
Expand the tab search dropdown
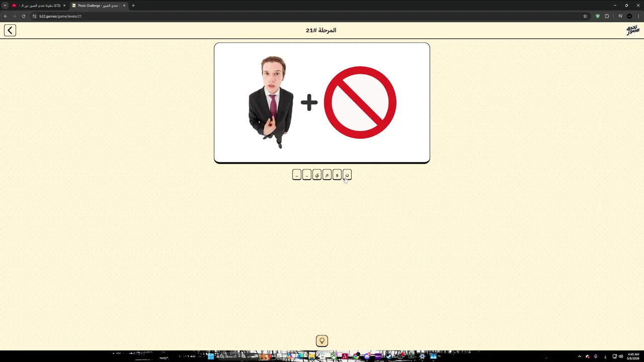pos(5,6)
